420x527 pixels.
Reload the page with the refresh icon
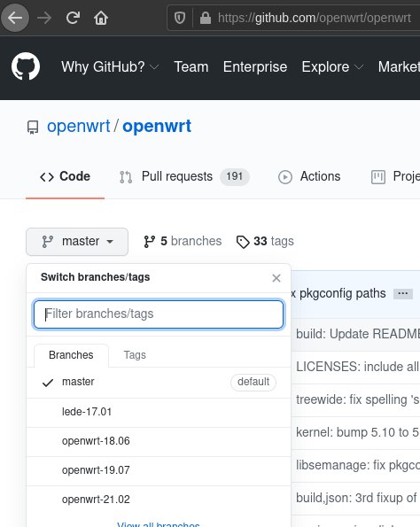pos(73,18)
